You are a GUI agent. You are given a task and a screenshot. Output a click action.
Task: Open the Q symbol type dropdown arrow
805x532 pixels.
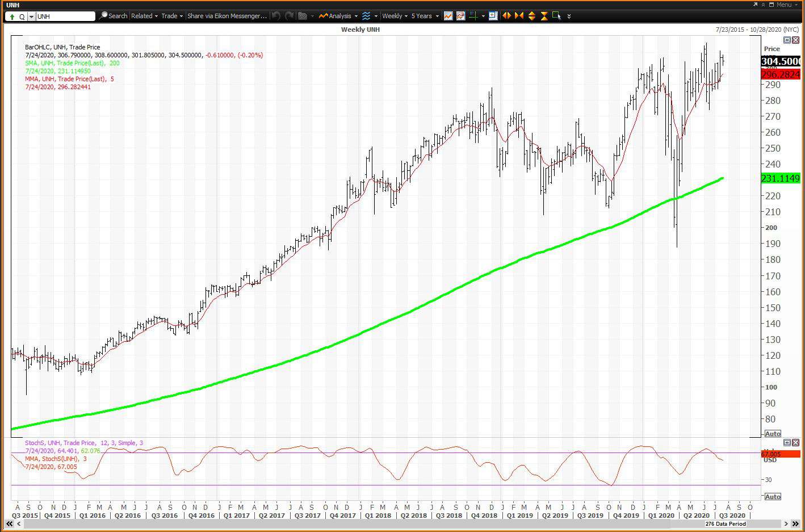coord(31,16)
